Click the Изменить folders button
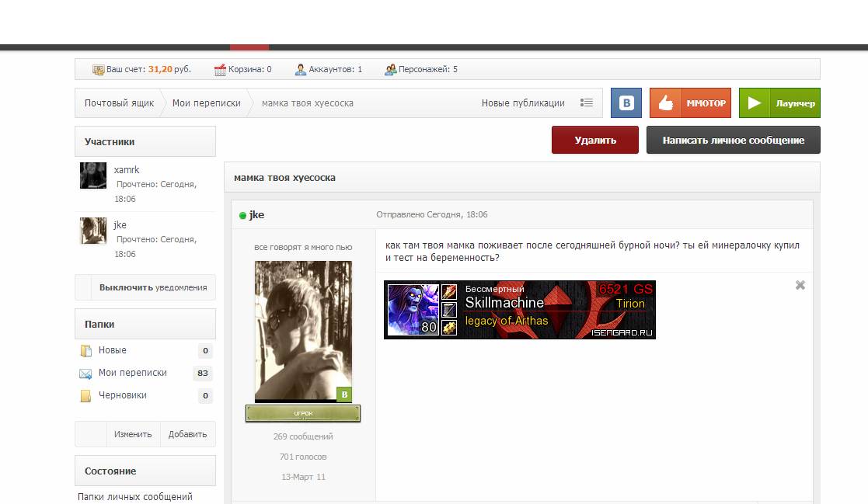Image resolution: width=868 pixels, height=504 pixels. [x=133, y=434]
